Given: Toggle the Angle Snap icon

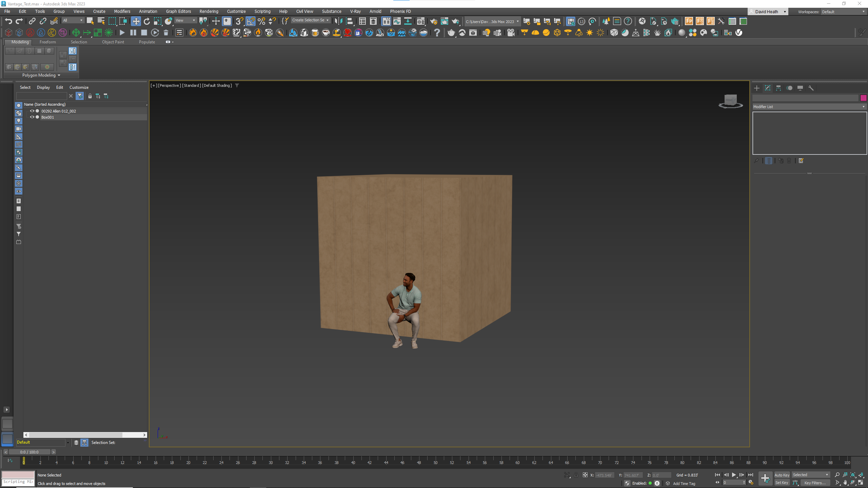Looking at the screenshot, I should [x=251, y=21].
